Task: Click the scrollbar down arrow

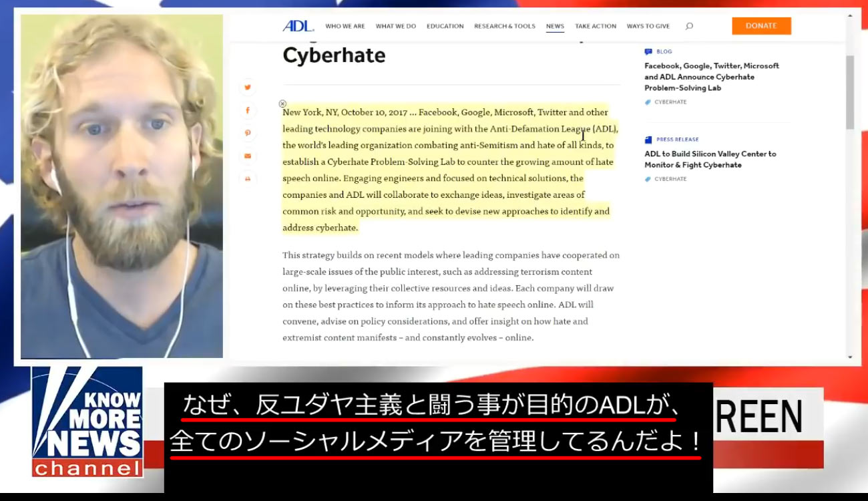Action: (850, 357)
